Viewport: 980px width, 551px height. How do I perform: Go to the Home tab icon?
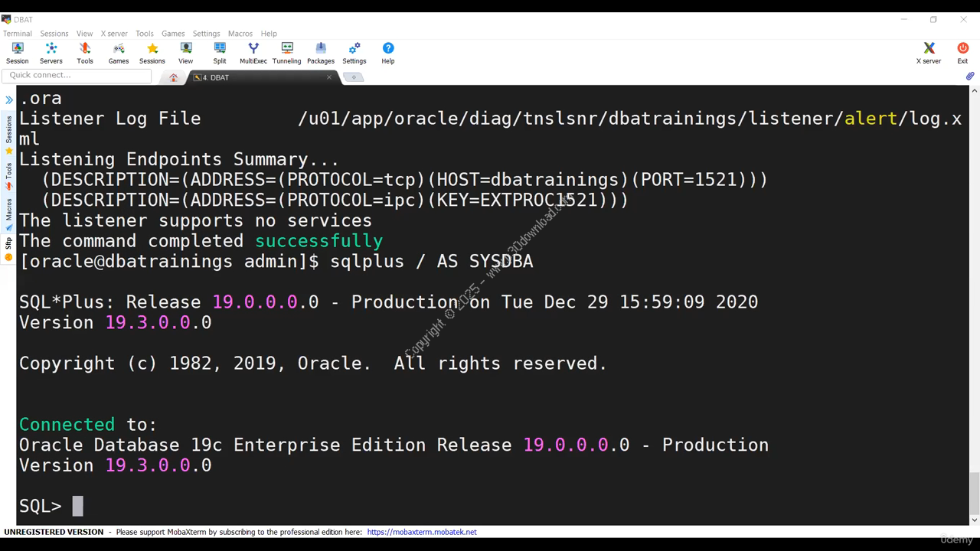click(173, 77)
